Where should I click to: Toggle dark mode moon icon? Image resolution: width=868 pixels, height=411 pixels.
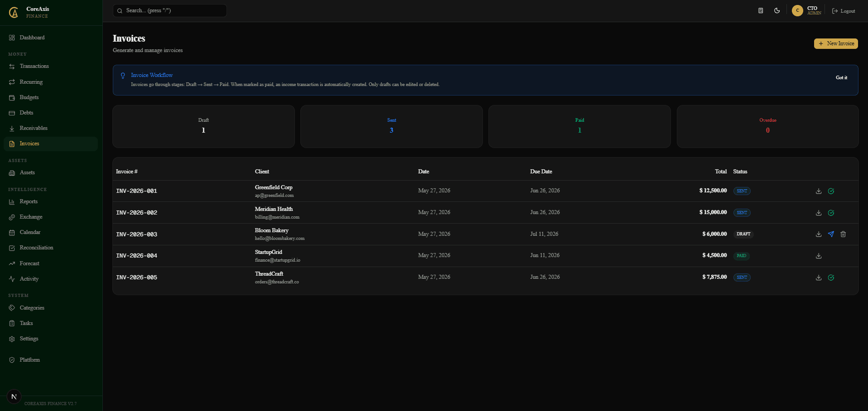coord(777,10)
